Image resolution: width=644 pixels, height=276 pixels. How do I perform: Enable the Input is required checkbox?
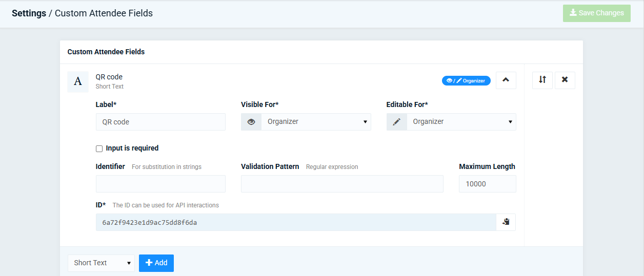(99, 148)
